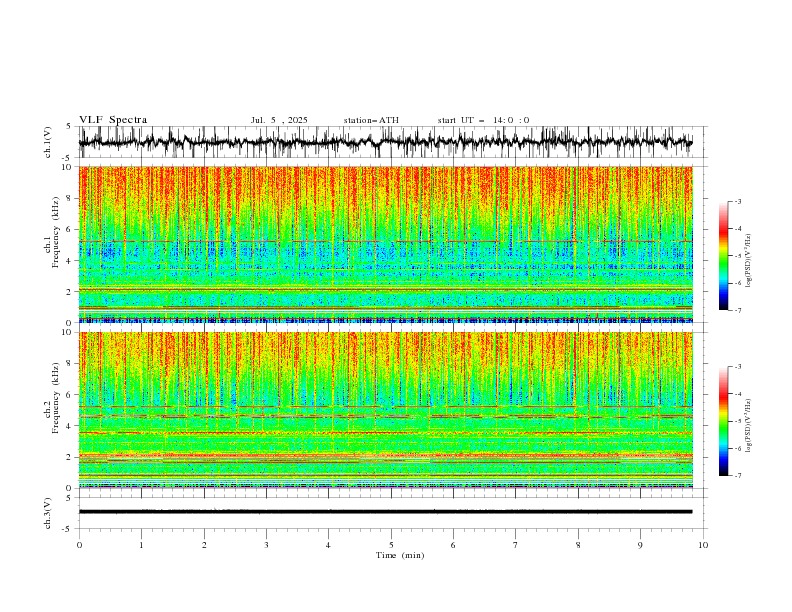Click the ch.3 flat waveform trace
The height and width of the screenshot is (612, 792).
point(385,512)
